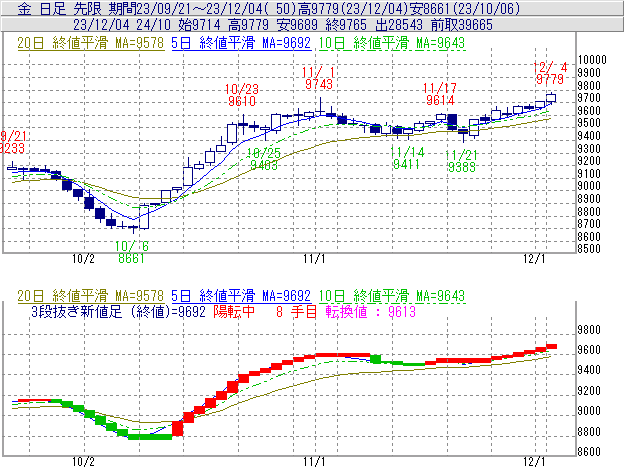Image resolution: width=624 pixels, height=475 pixels.
Task: Click the large black candlestick at 11/17
Action: click(452, 121)
